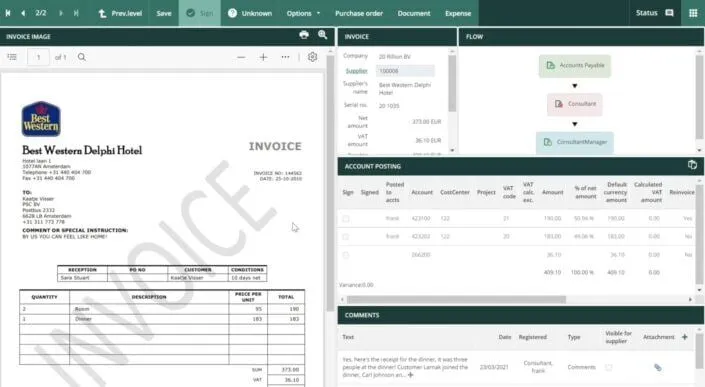Tick Sign checkbox for account 423100
The height and width of the screenshot is (387, 705).
(346, 219)
